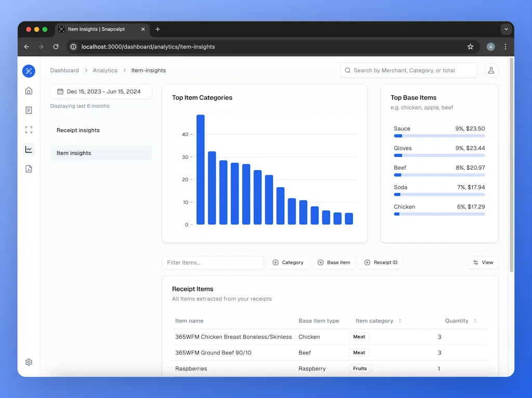Open the Dec 15, 2023 date range picker
The image size is (532, 398).
point(101,92)
